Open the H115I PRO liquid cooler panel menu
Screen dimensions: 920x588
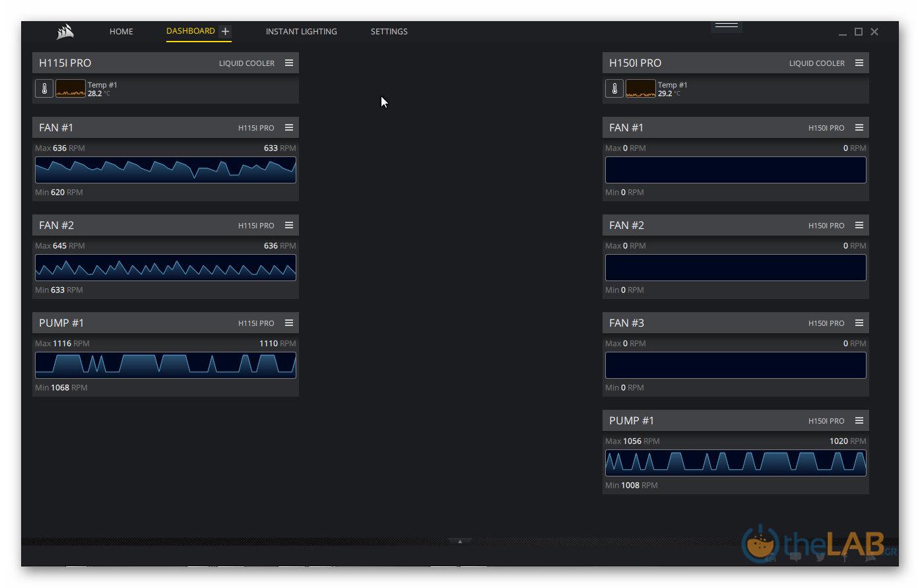point(289,63)
